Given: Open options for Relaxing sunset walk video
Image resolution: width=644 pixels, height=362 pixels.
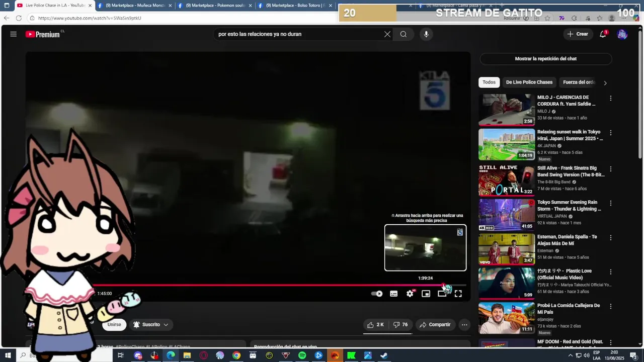Looking at the screenshot, I should (x=611, y=133).
